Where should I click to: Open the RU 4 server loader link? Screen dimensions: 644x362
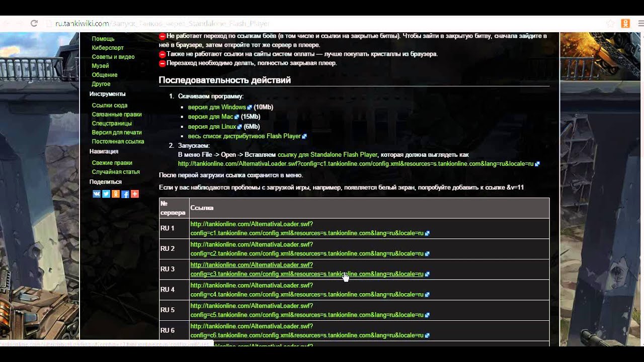[307, 290]
